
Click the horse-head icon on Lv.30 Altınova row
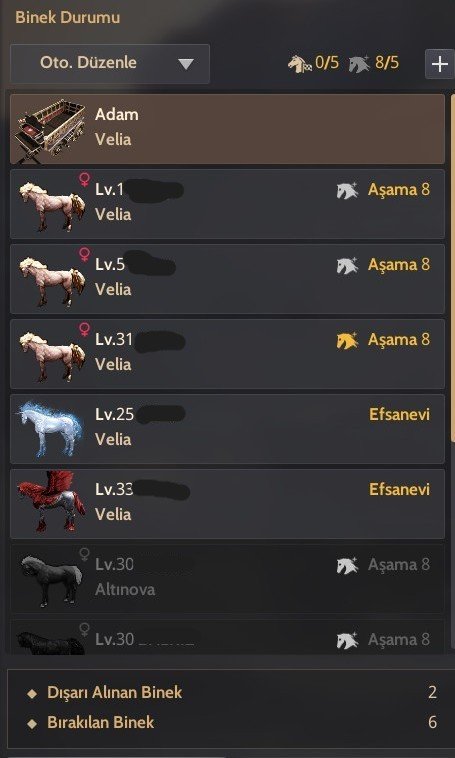click(x=347, y=566)
